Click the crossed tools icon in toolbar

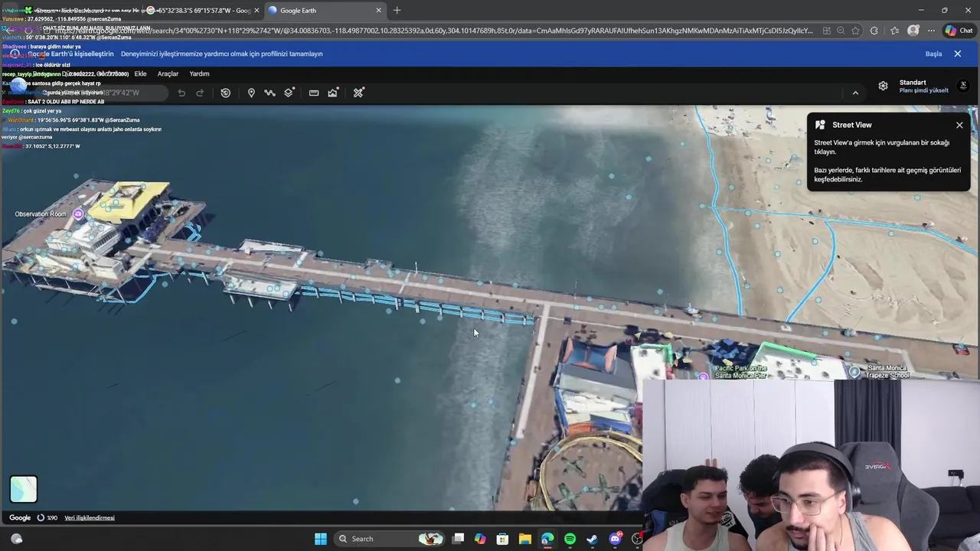tap(358, 93)
